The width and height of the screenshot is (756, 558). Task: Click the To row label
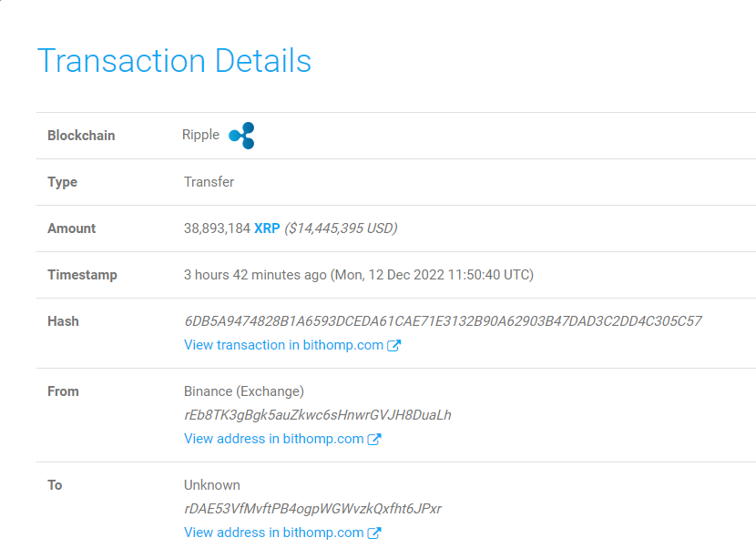(x=55, y=485)
